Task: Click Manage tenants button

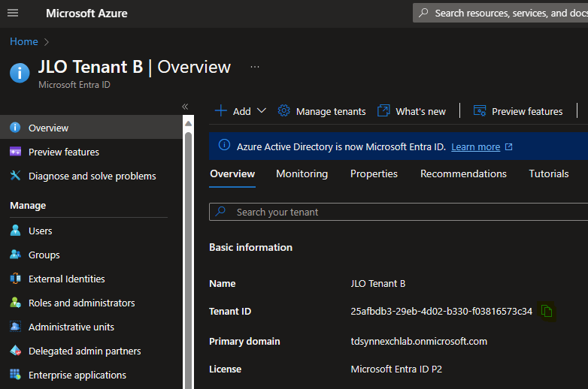Action: pos(321,111)
